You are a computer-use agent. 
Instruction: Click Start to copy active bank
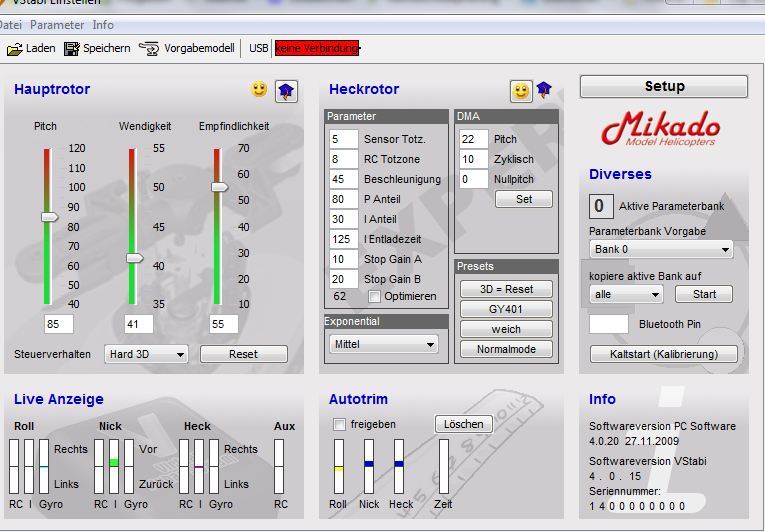[x=704, y=294]
